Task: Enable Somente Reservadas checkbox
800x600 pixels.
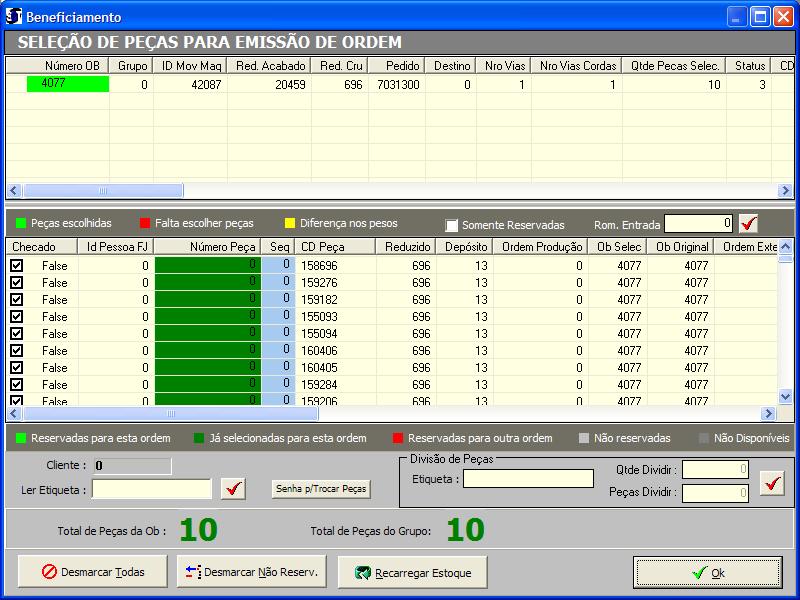Action: [452, 225]
